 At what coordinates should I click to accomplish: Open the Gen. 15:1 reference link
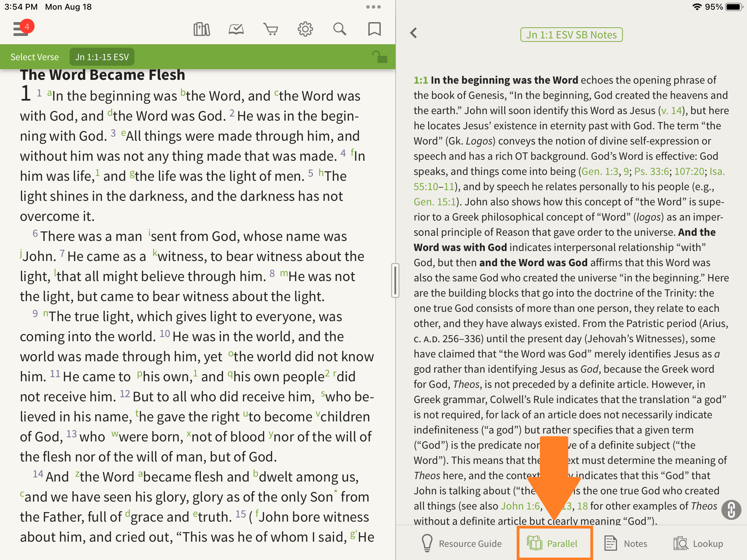(x=435, y=202)
